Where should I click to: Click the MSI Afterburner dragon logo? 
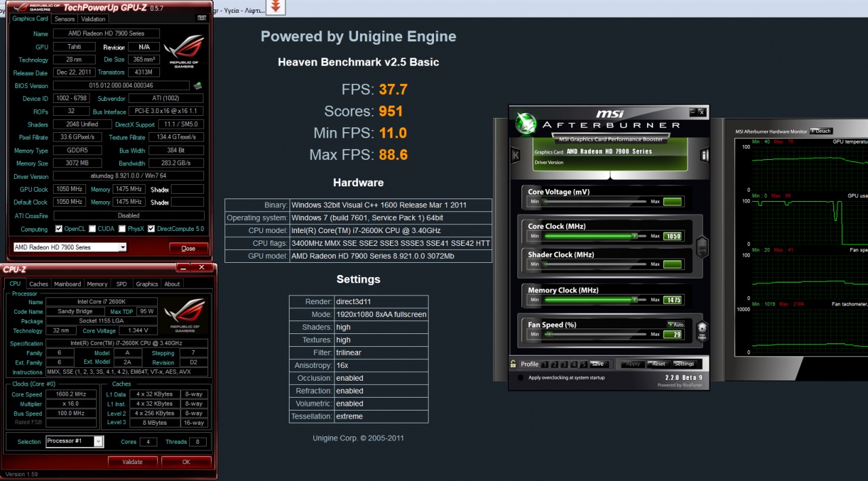pos(526,123)
